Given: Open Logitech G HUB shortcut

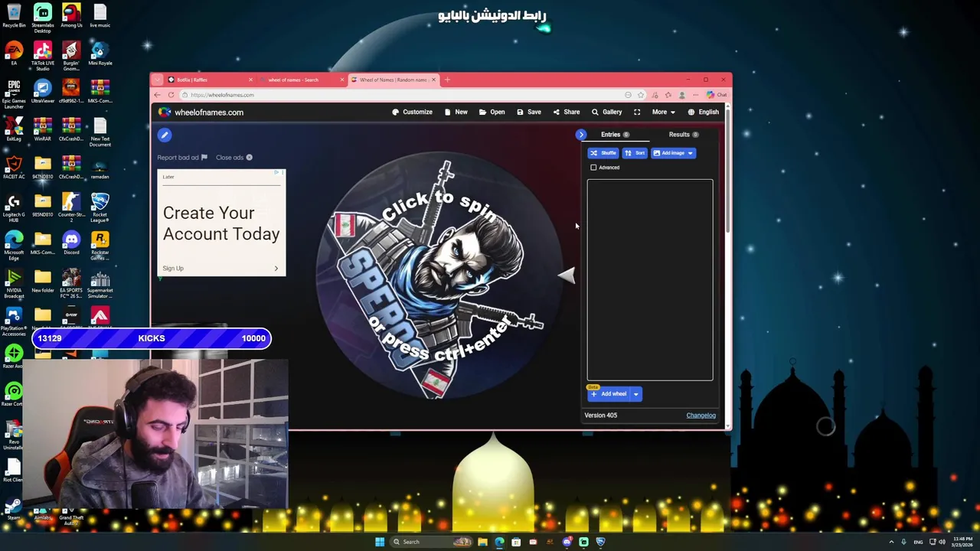Looking at the screenshot, I should pyautogui.click(x=14, y=208).
